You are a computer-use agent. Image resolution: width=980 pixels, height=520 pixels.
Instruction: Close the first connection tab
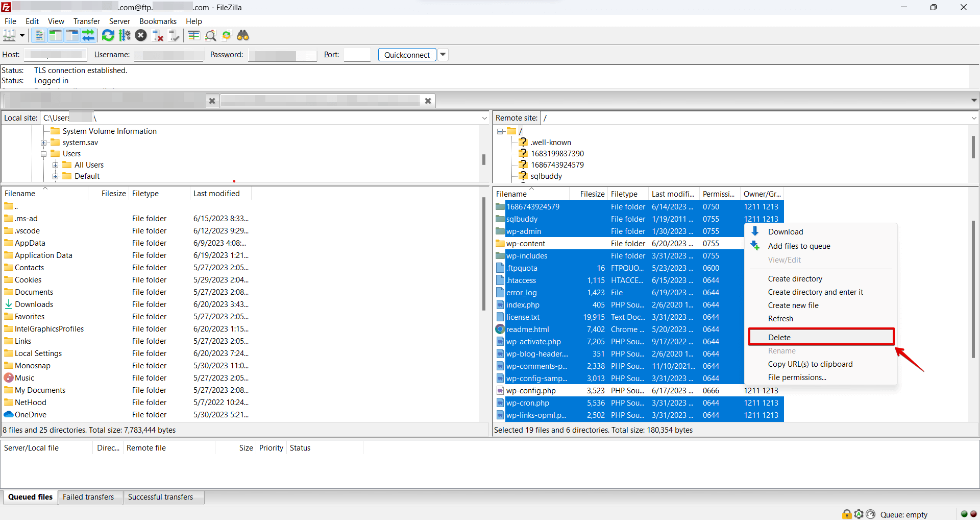pyautogui.click(x=212, y=101)
